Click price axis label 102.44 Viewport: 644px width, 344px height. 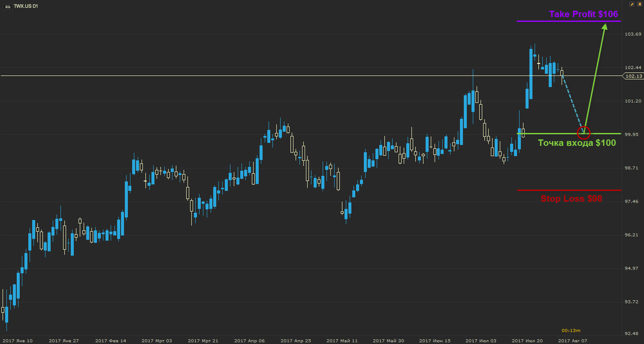click(x=633, y=67)
